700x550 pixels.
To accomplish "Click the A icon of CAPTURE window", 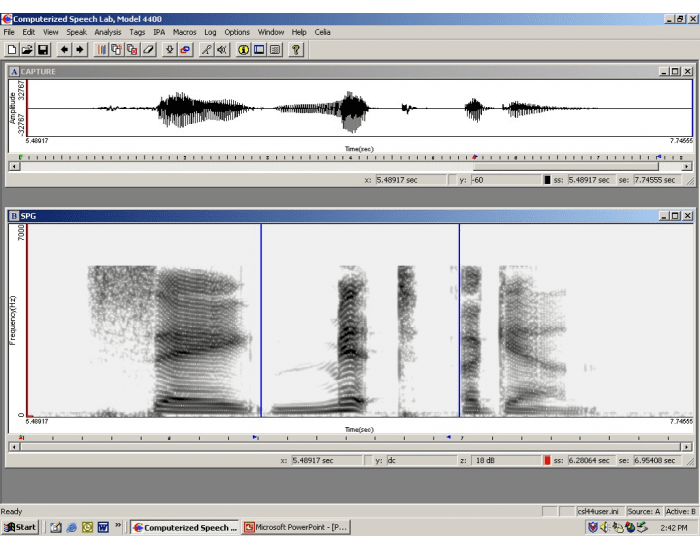I will [14, 71].
